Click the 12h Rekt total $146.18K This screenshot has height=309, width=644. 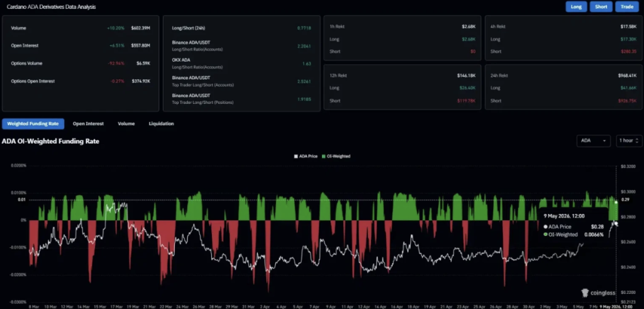[466, 76]
